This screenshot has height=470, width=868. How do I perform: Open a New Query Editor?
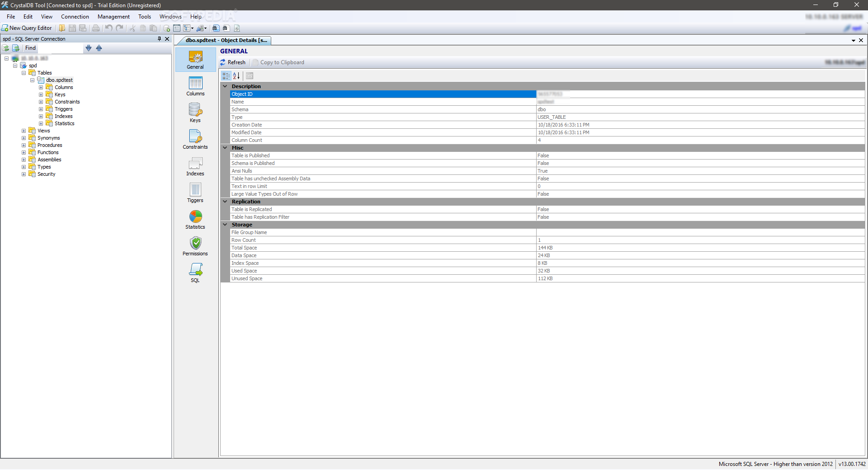pos(27,28)
